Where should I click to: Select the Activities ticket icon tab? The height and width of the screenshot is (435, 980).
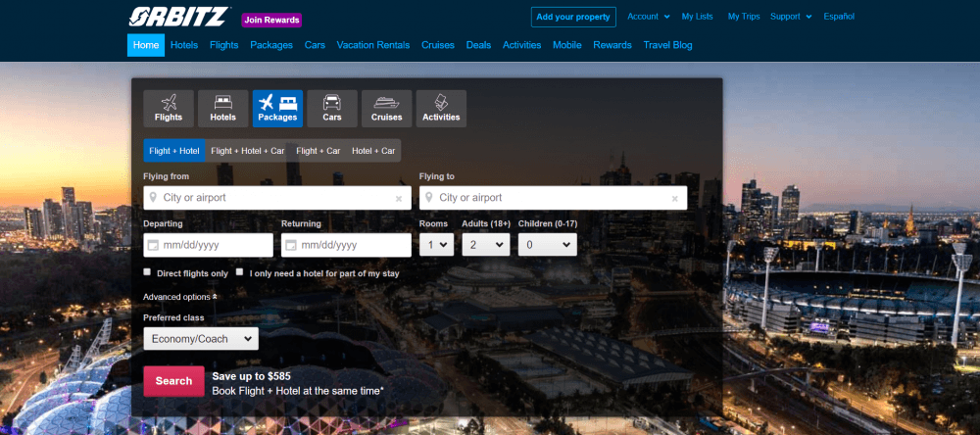tap(441, 108)
